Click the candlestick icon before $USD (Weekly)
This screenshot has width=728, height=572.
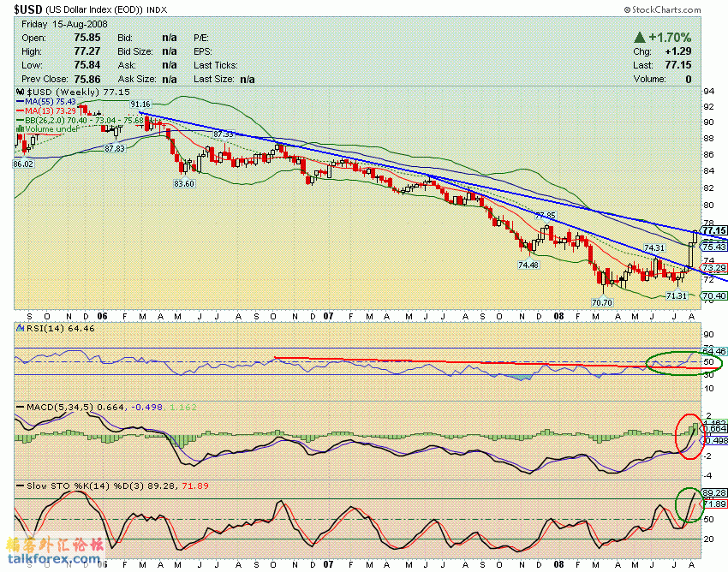point(20,92)
